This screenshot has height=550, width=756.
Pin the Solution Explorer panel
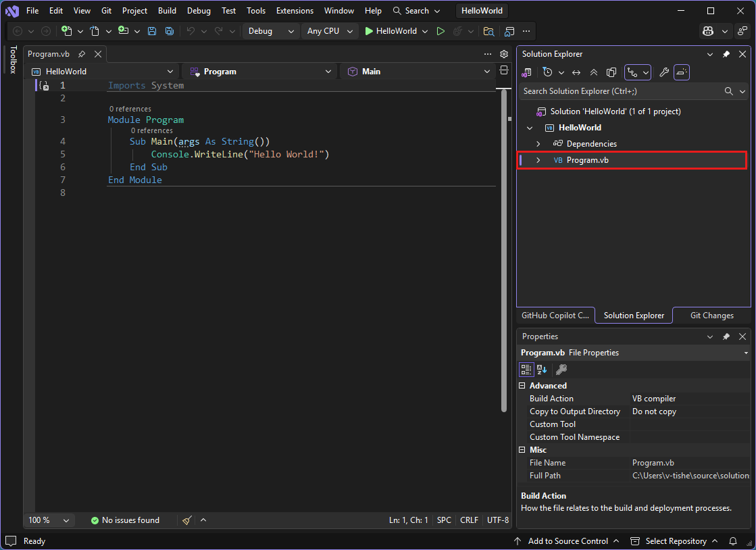coord(726,54)
